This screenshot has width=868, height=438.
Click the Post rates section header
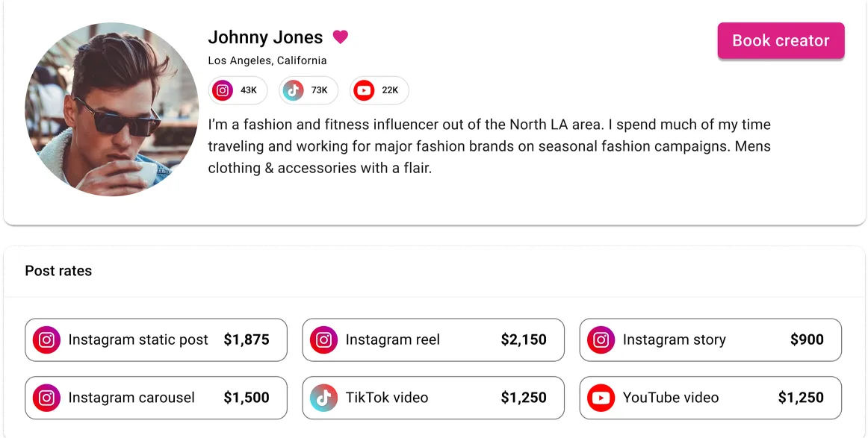pos(58,271)
